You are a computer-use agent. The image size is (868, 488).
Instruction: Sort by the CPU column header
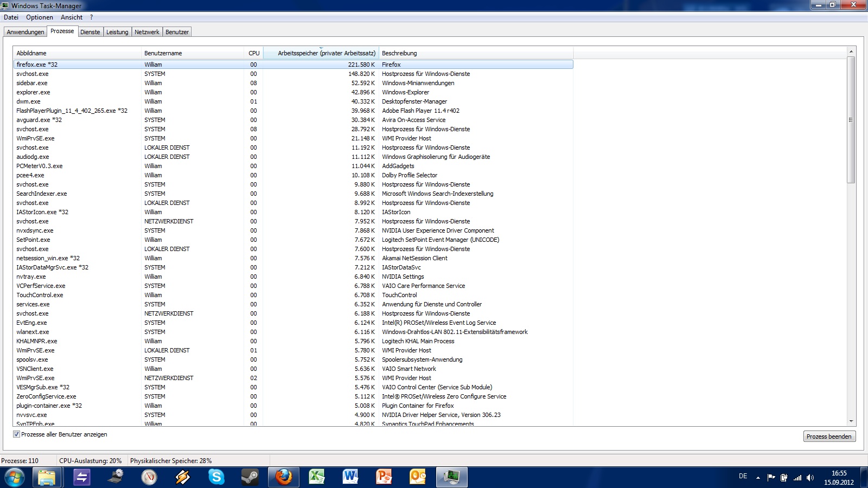point(254,53)
